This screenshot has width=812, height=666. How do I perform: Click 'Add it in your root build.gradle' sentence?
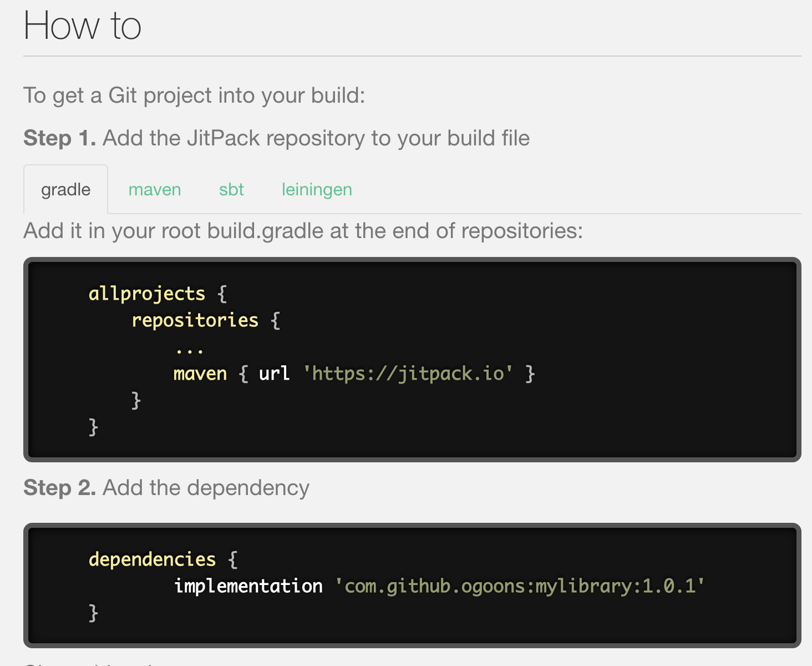(303, 231)
